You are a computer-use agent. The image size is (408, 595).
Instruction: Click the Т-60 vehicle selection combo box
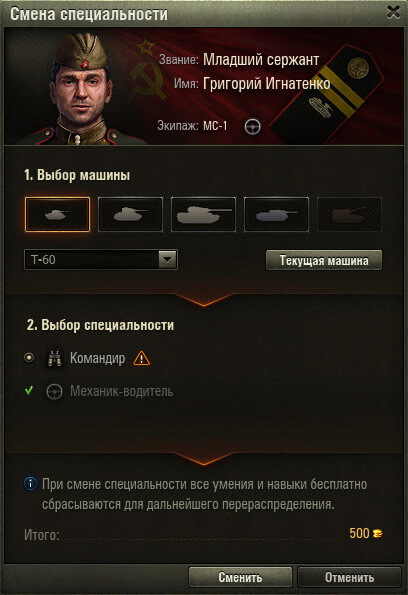click(x=101, y=260)
